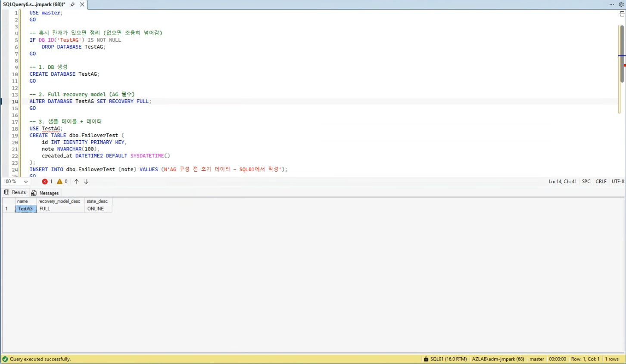Open the 100 % zoom dropdown
Viewport: 626px width, 364px height.
[x=16, y=182]
